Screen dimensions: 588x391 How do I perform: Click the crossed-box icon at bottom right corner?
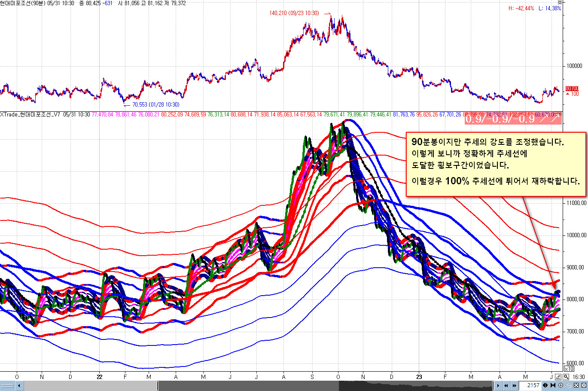point(584,385)
